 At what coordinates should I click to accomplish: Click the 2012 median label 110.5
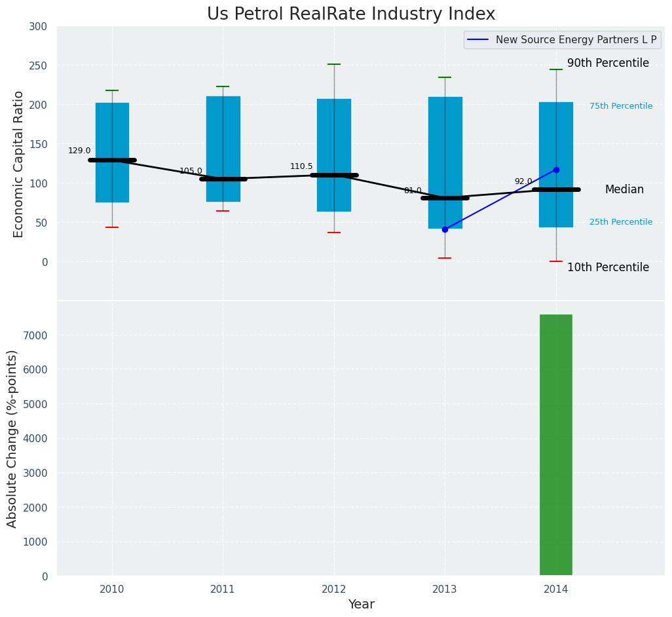click(301, 166)
